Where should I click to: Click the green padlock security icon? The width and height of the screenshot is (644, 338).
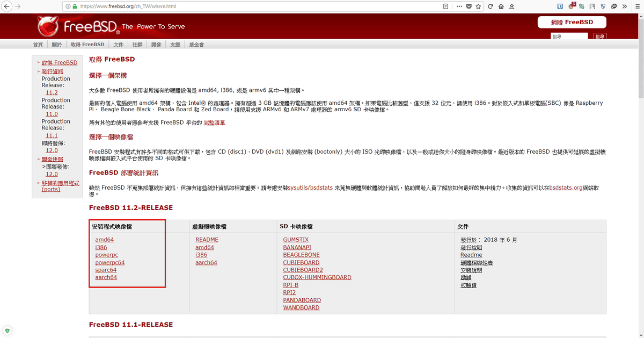pos(75,6)
